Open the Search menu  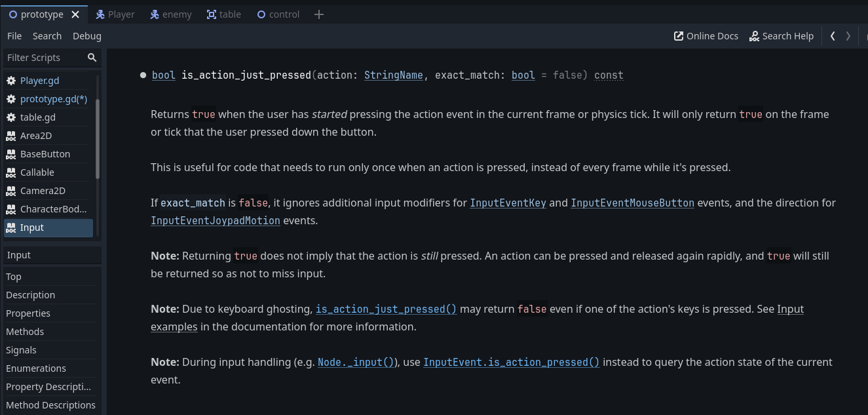tap(47, 36)
